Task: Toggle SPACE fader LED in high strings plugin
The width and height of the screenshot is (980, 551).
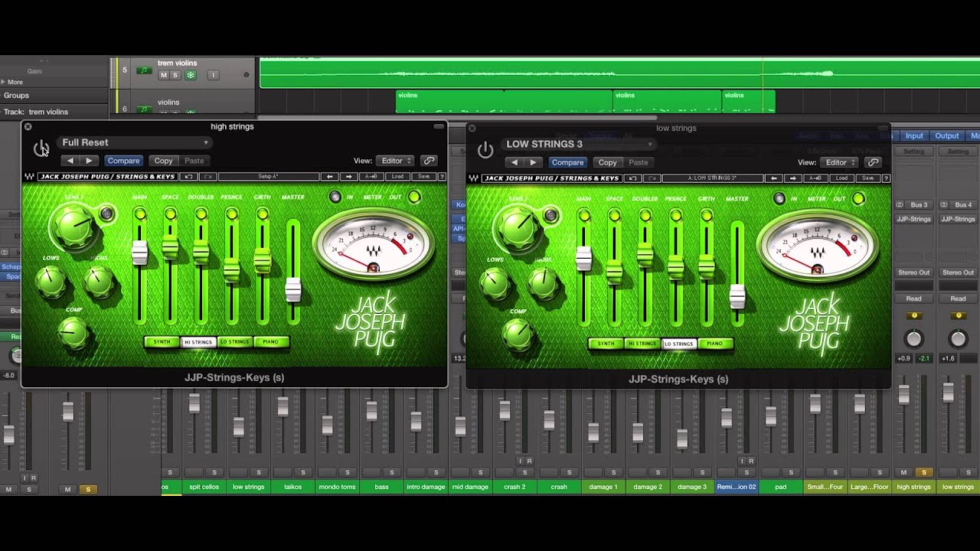Action: tap(170, 214)
